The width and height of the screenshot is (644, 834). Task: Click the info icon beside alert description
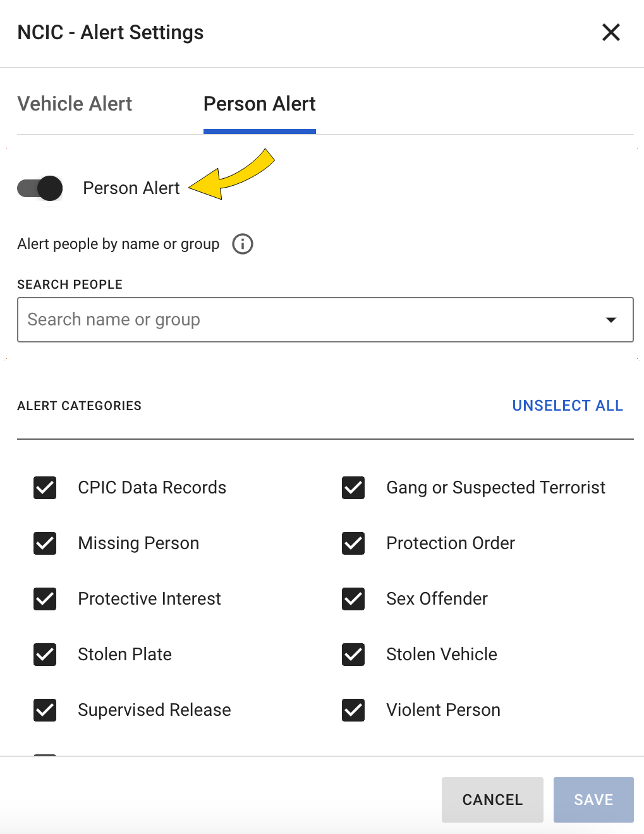(x=243, y=244)
